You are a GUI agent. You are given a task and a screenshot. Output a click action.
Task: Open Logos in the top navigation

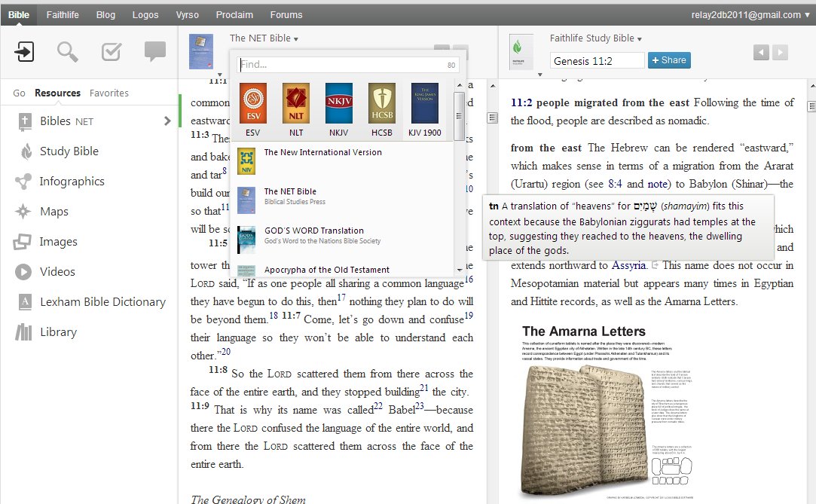click(145, 15)
